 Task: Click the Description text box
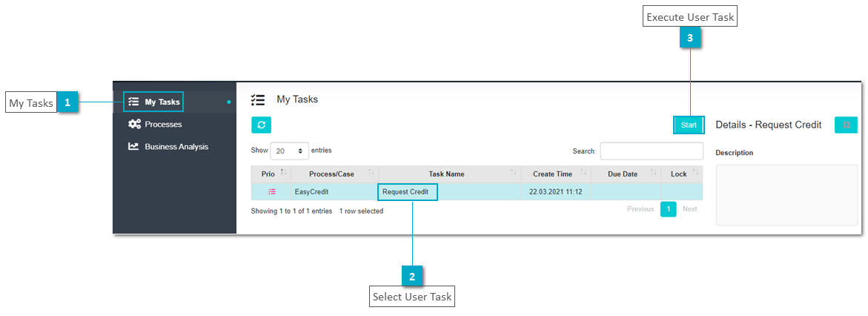click(x=786, y=195)
